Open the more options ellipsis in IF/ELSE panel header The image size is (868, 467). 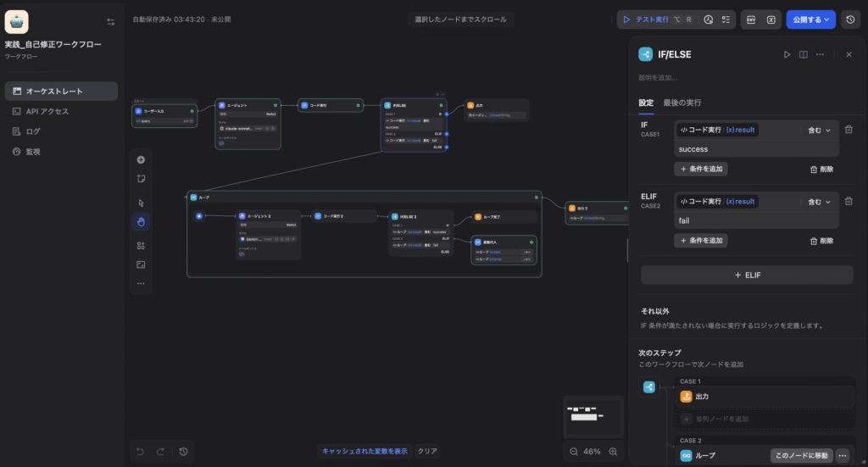pyautogui.click(x=820, y=54)
